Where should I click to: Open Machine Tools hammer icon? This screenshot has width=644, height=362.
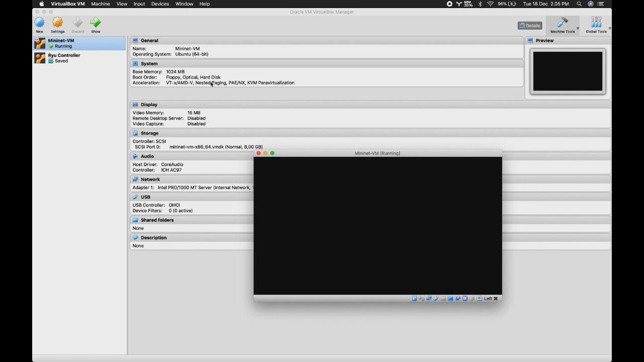pyautogui.click(x=562, y=22)
